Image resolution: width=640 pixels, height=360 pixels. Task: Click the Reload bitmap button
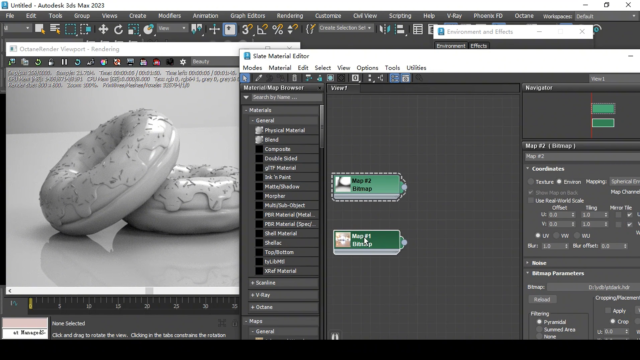pyautogui.click(x=542, y=300)
